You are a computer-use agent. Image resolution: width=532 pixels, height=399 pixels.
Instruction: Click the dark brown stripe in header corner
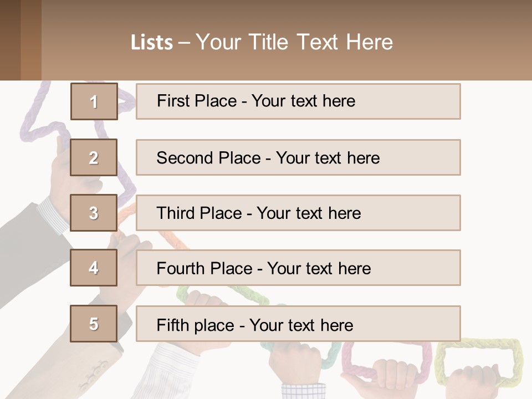click(10, 40)
